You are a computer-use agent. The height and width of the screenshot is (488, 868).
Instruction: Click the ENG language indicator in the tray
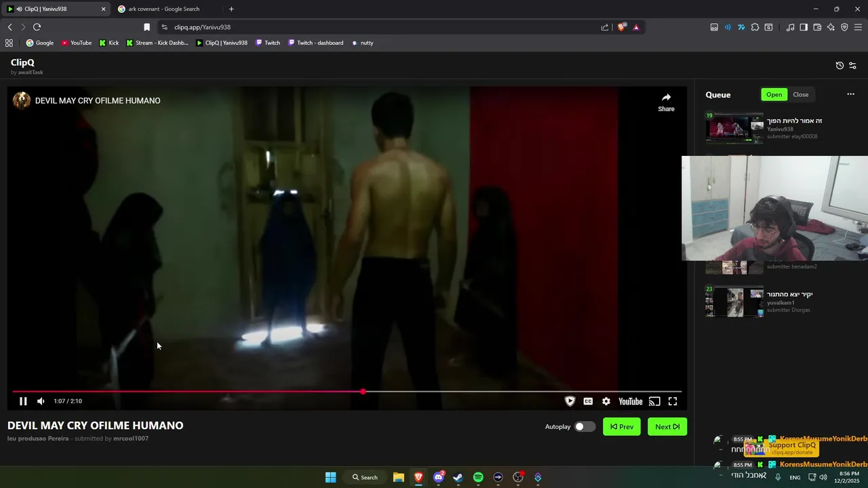(x=795, y=477)
